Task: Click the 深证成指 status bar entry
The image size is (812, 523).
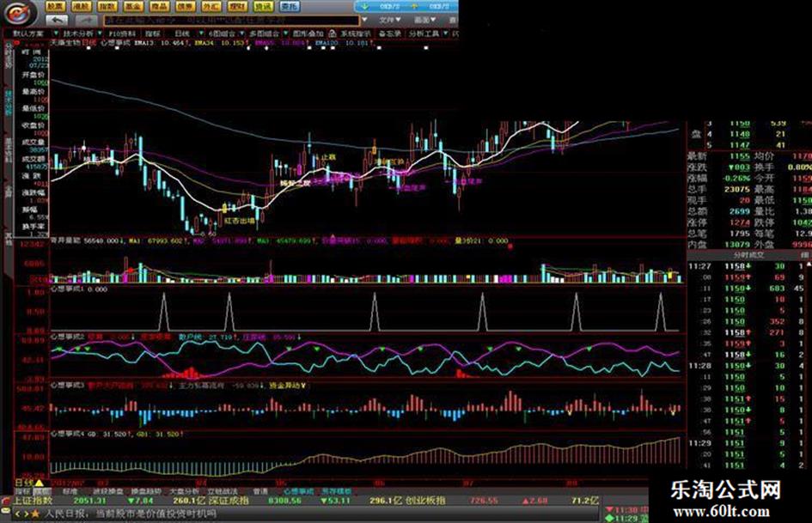Action: coord(229,501)
